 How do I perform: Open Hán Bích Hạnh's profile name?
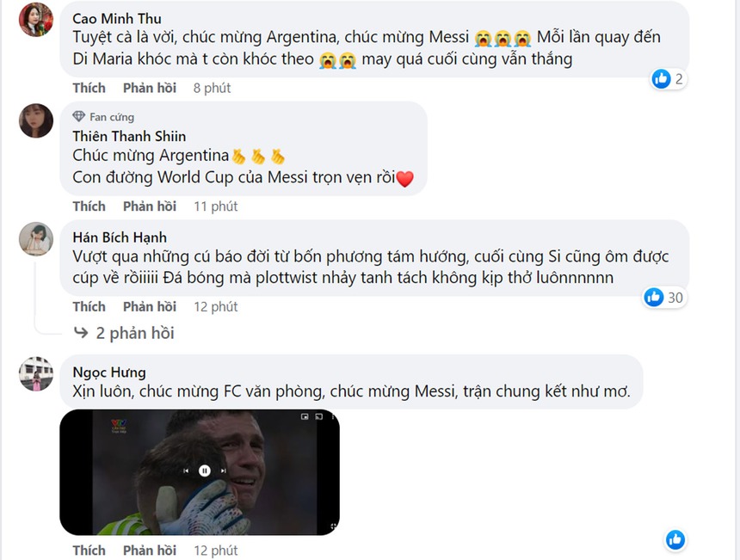120,237
